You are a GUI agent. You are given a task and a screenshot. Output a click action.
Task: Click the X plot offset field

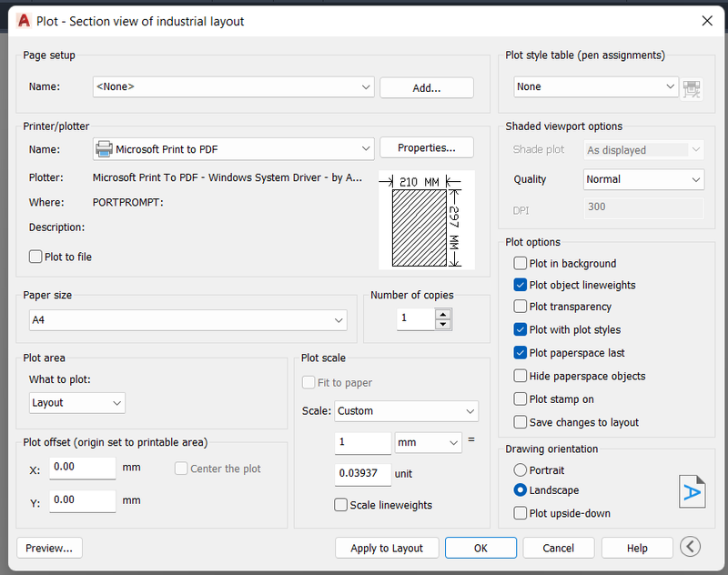(83, 468)
